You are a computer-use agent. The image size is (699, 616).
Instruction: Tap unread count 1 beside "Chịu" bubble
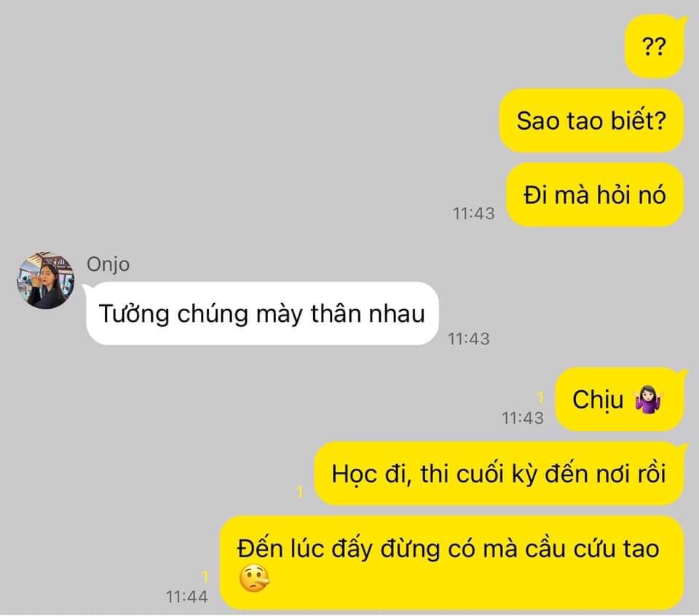coord(540,397)
